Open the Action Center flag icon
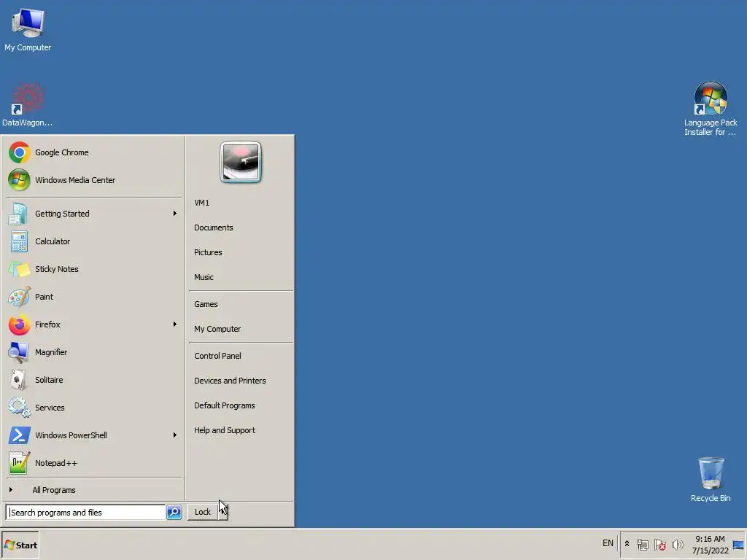The height and width of the screenshot is (560, 747). pyautogui.click(x=659, y=544)
